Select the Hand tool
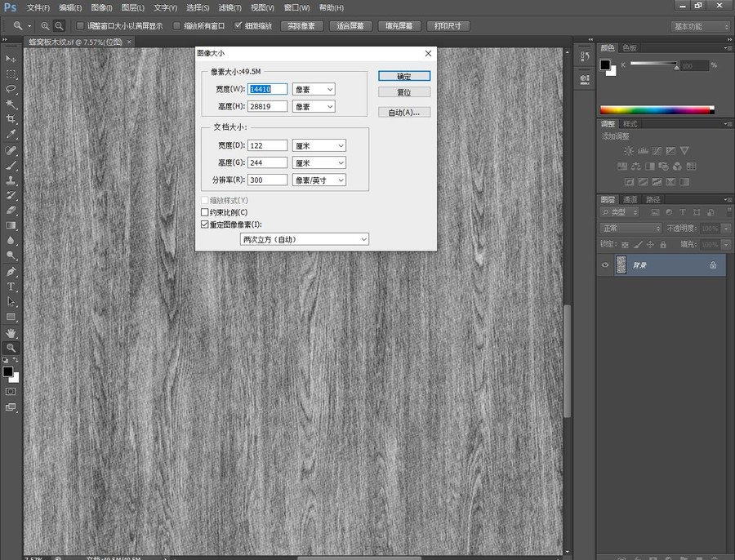Screen dimensions: 735x560 pyautogui.click(x=11, y=333)
